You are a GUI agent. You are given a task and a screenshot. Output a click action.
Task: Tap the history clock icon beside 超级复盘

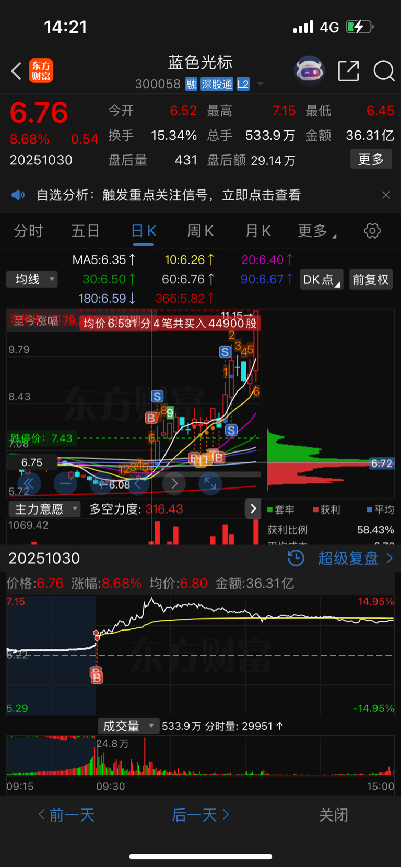pos(296,558)
